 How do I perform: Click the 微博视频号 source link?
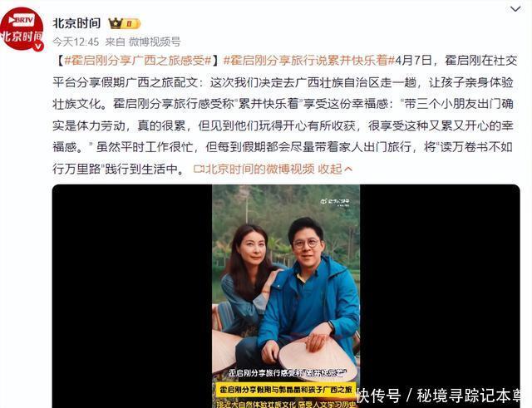click(x=155, y=42)
